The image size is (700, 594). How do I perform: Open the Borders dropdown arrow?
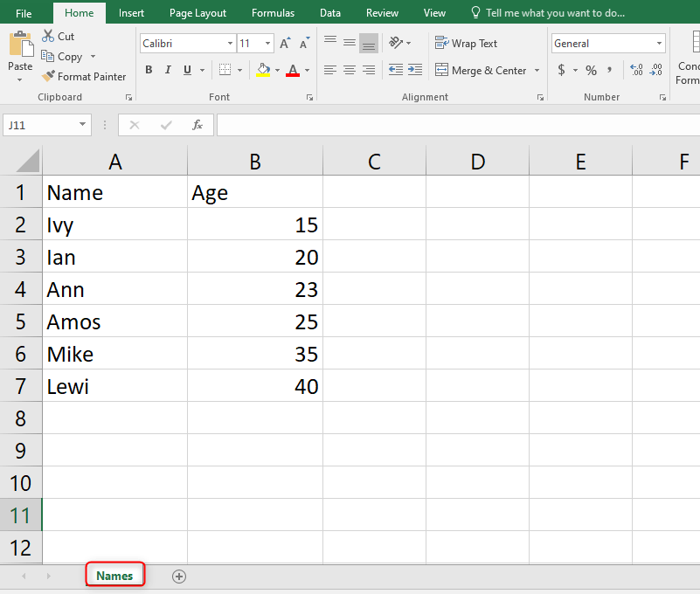tap(239, 70)
